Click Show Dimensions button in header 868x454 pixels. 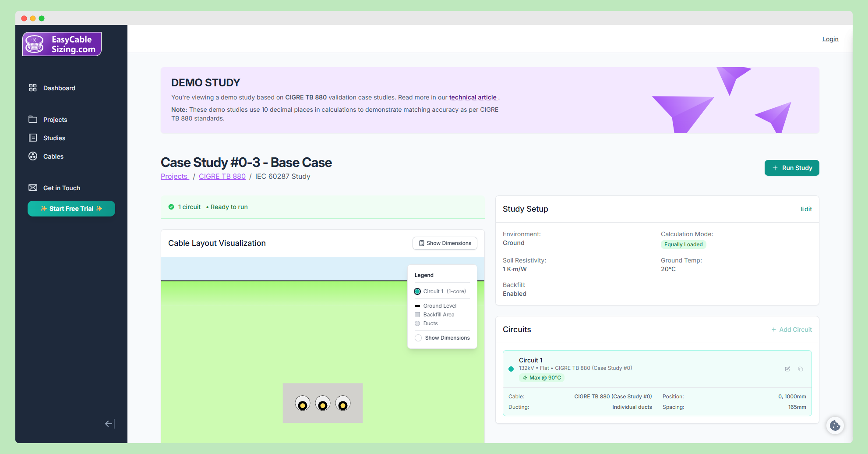(x=445, y=243)
